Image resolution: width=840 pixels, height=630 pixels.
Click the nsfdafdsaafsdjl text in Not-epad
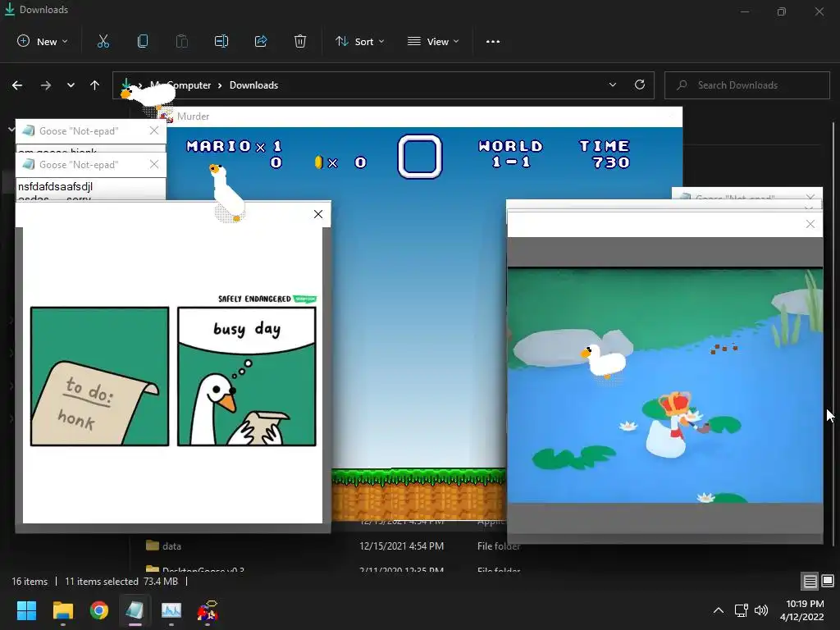[55, 186]
